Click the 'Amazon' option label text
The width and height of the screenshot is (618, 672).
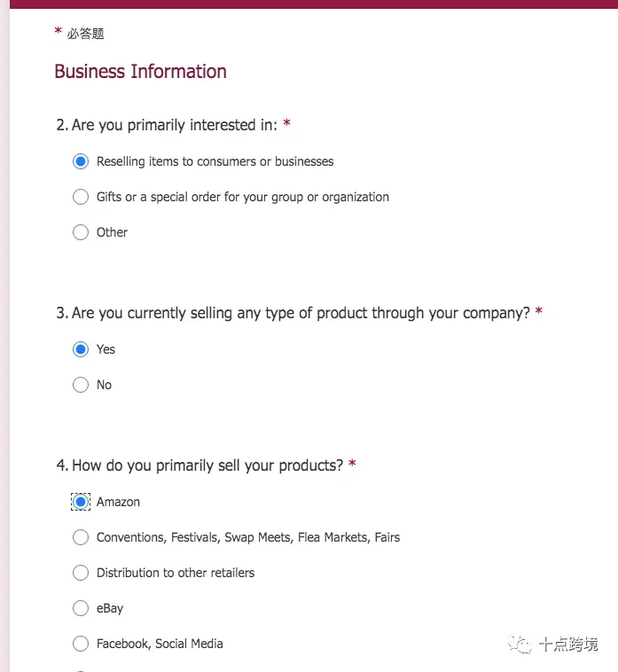(x=118, y=502)
